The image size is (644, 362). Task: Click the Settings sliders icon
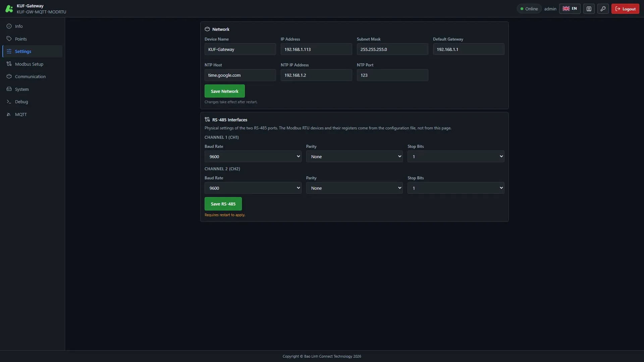tap(9, 51)
